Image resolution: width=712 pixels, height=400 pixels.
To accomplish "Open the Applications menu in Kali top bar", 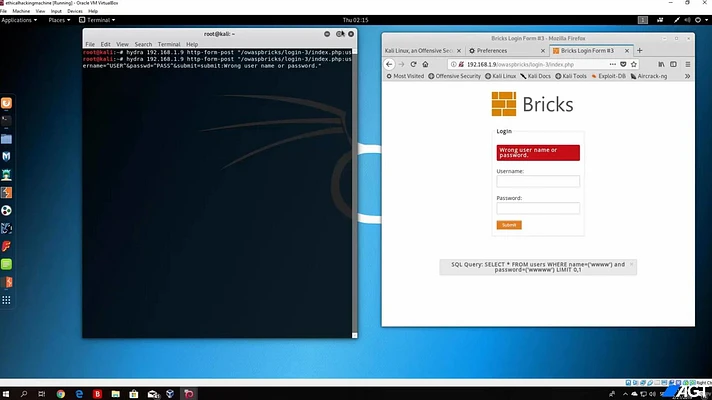I will click(19, 20).
